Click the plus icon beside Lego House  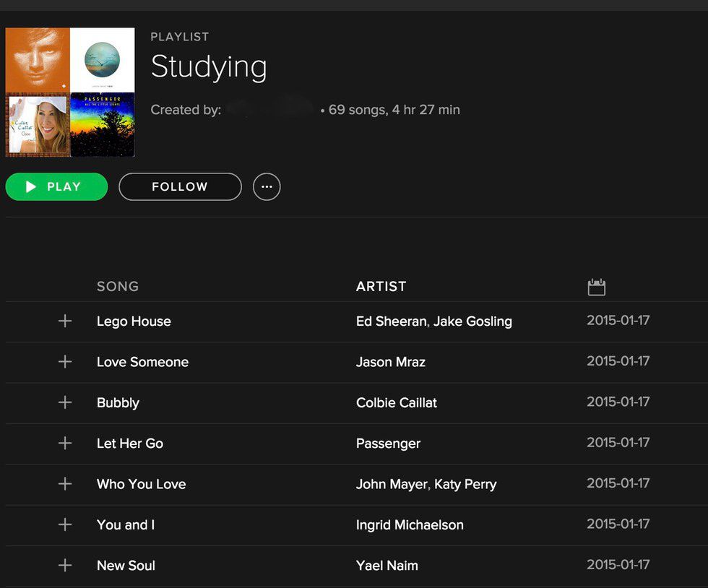[x=65, y=321]
